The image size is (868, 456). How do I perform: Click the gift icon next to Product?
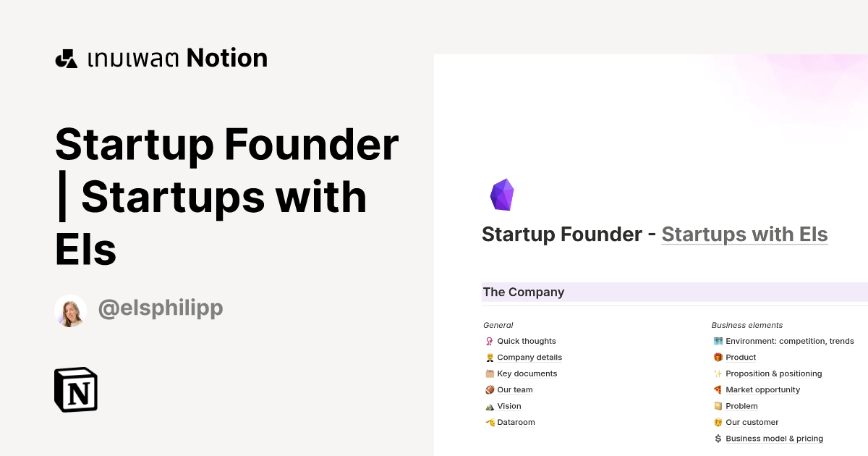pyautogui.click(x=717, y=357)
